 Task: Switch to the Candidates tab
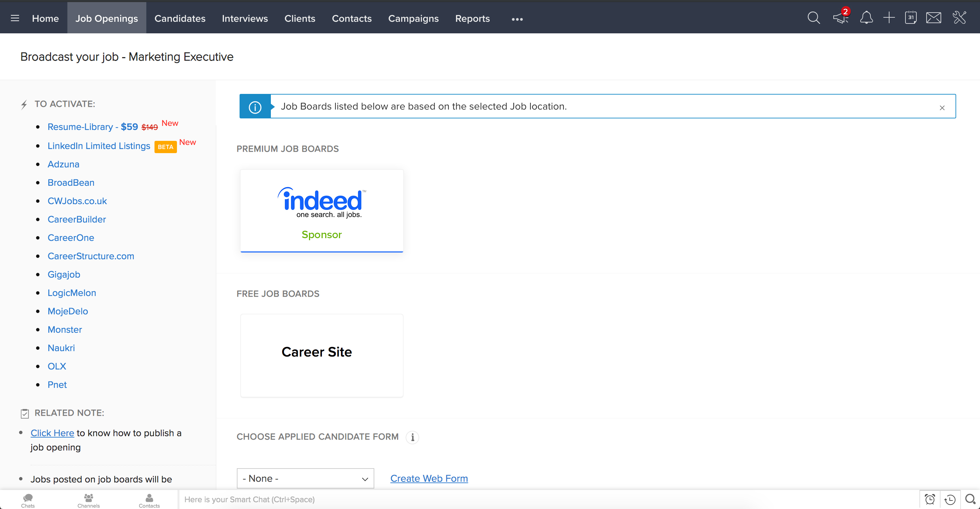(x=180, y=18)
